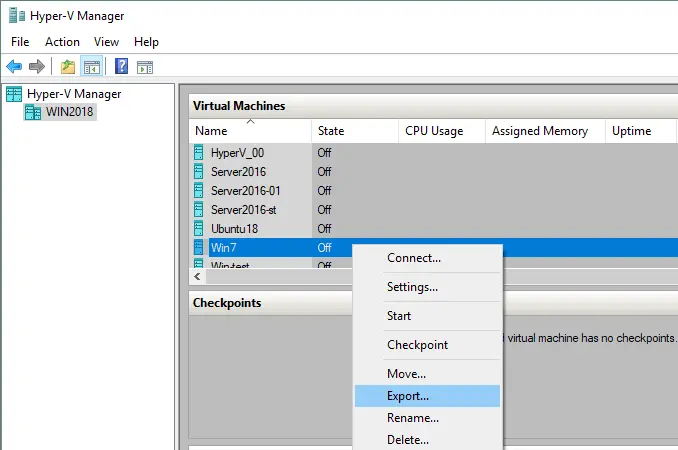Click the Back arrow toolbar icon
The height and width of the screenshot is (450, 678).
tap(14, 67)
